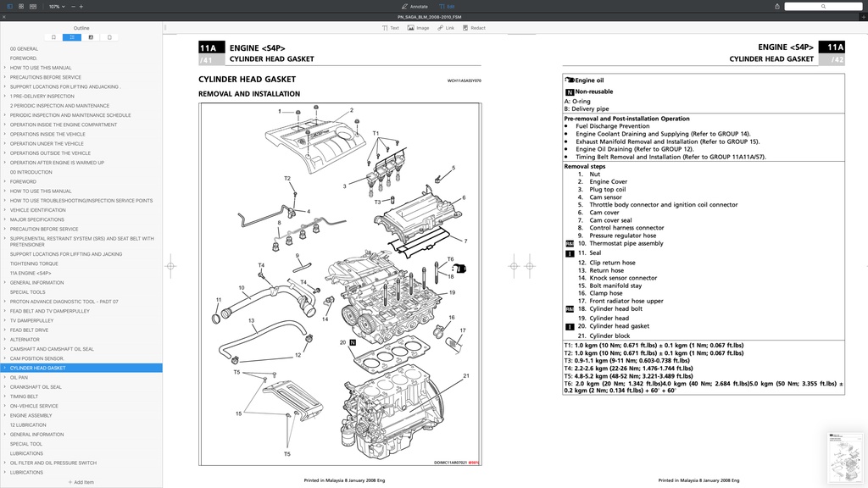Open the page thumbnails view icon
This screenshot has height=488, width=868.
pos(21,7)
